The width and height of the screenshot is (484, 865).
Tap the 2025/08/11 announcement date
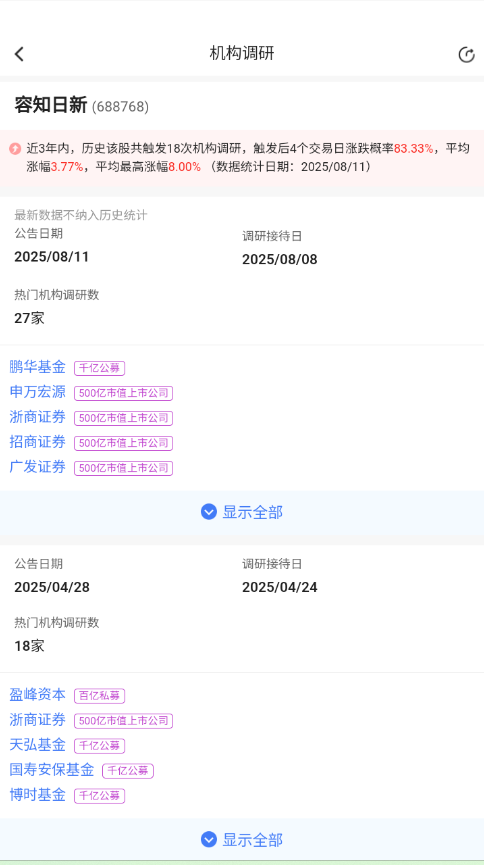tap(52, 257)
